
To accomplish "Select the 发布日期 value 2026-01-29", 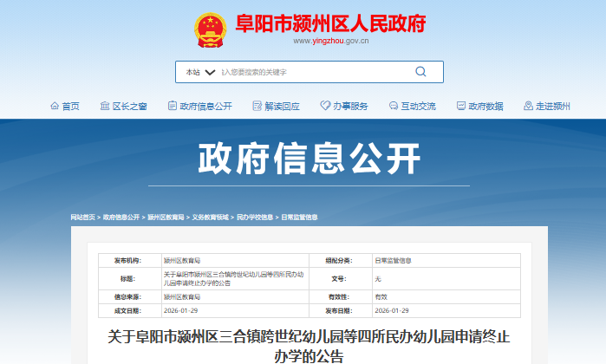I will (x=392, y=310).
